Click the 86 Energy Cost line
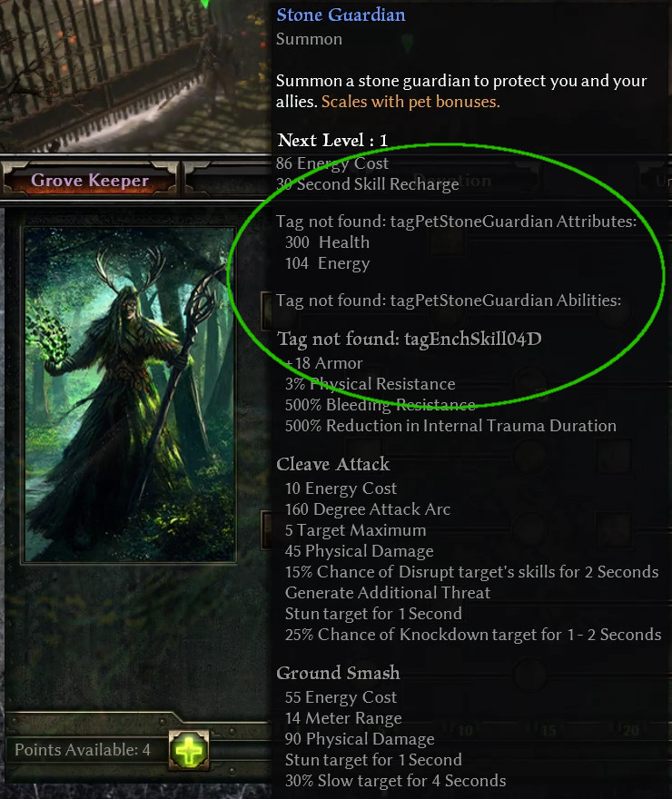The width and height of the screenshot is (672, 799). click(x=332, y=163)
